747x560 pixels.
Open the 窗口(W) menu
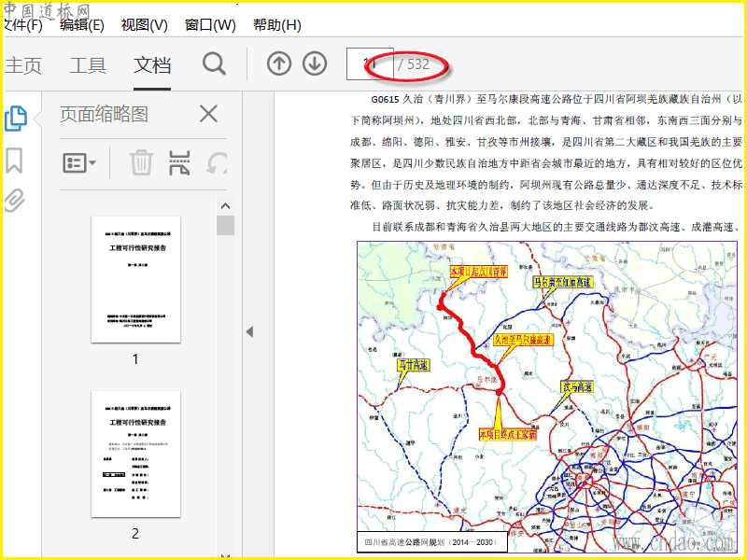point(210,25)
